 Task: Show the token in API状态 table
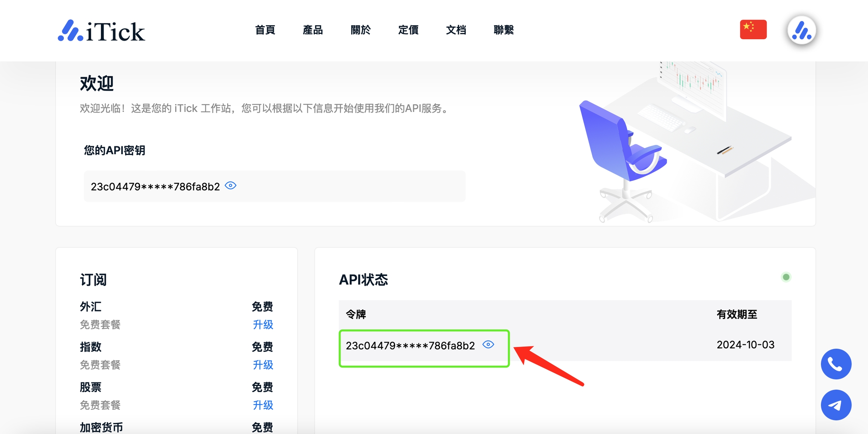tap(488, 345)
